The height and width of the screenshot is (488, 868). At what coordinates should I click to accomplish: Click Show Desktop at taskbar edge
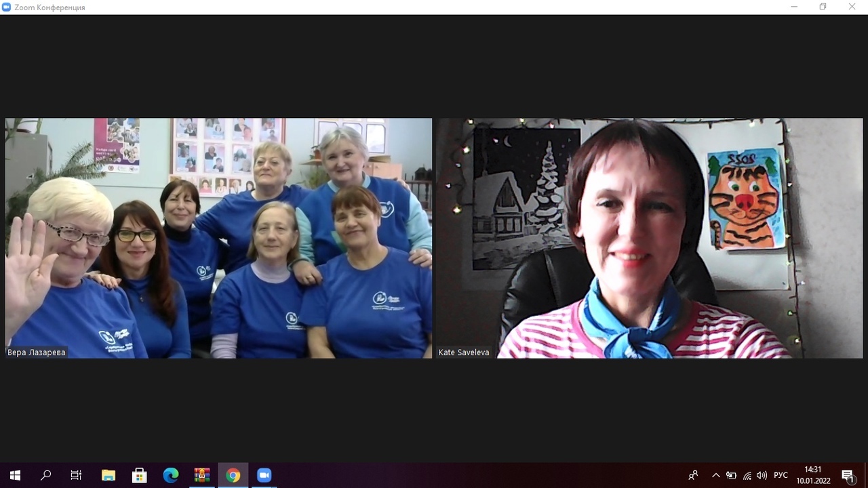point(866,475)
